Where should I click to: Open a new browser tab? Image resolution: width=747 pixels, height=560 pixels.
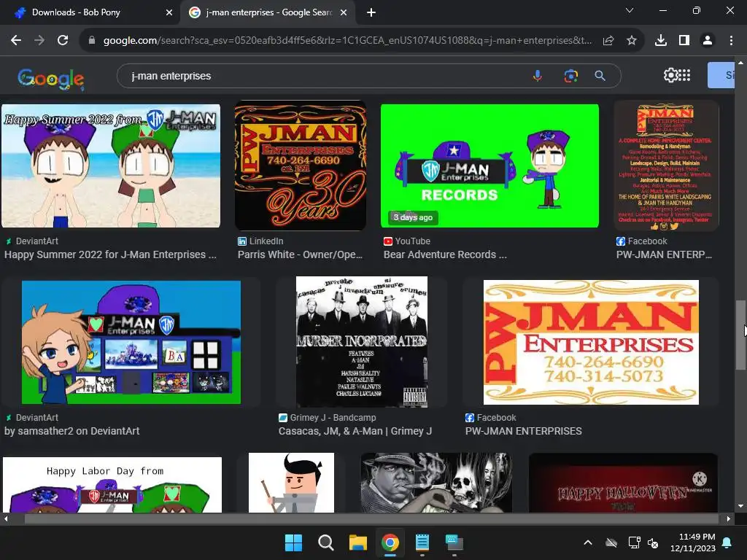[x=371, y=12]
